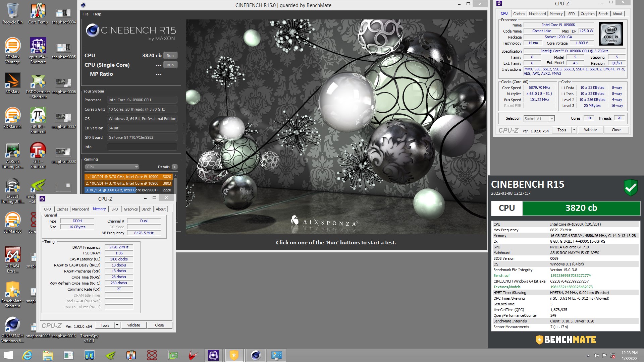Launch GPUPI shortcut icon
This screenshot has height=362, width=644.
tap(38, 121)
